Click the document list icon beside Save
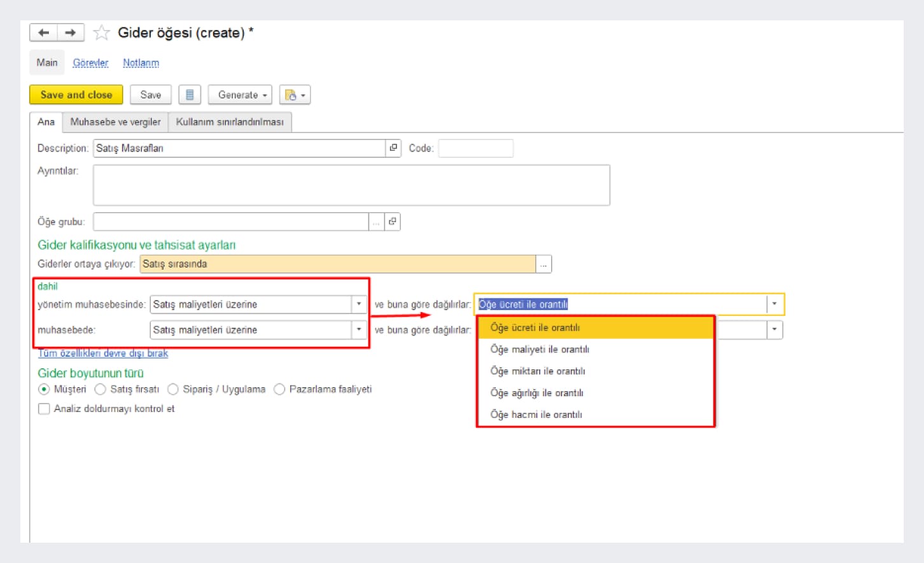 pos(190,95)
